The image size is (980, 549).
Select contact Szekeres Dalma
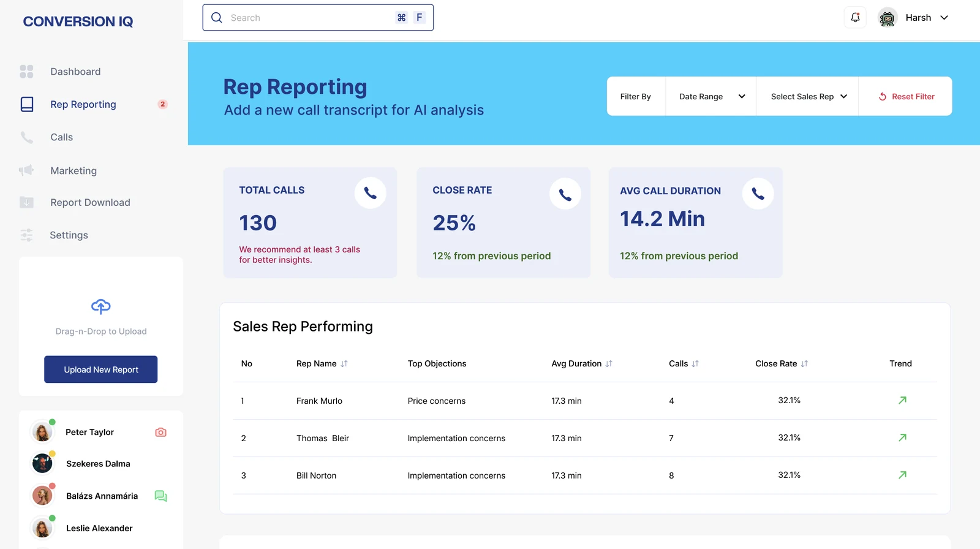(x=98, y=464)
